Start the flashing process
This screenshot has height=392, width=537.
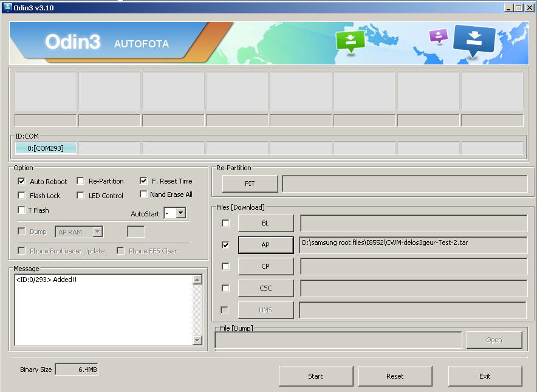(316, 376)
